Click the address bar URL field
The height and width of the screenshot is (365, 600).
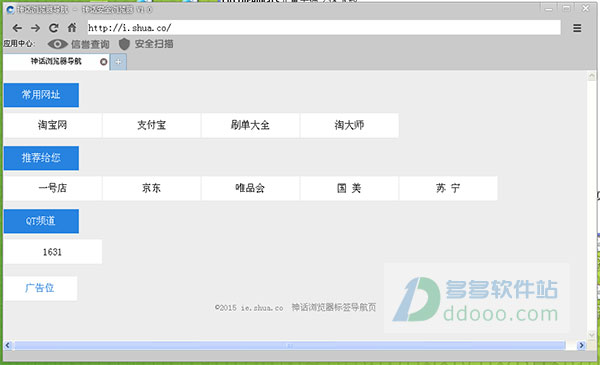pos(324,28)
